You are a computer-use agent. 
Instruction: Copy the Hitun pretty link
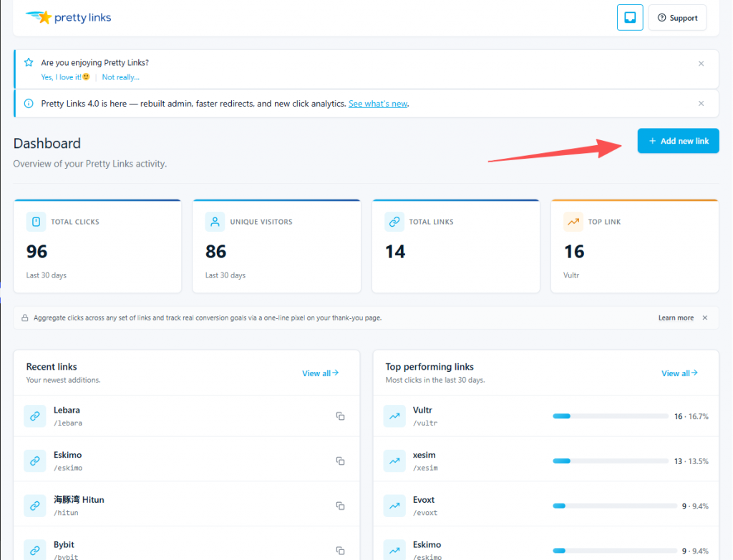tap(340, 506)
